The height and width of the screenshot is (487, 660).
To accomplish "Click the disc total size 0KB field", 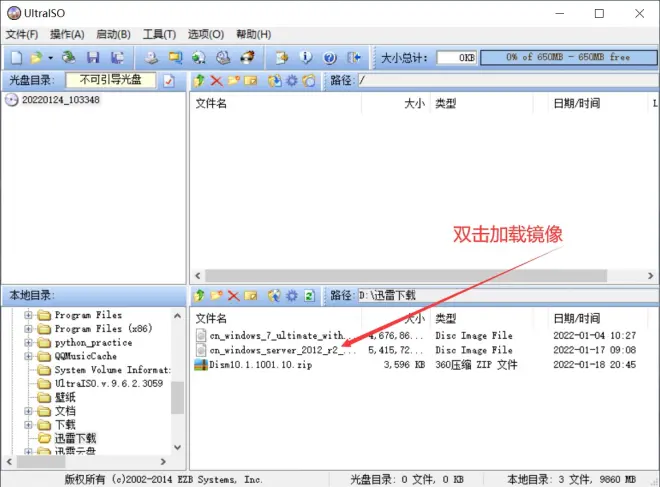I will [x=457, y=58].
